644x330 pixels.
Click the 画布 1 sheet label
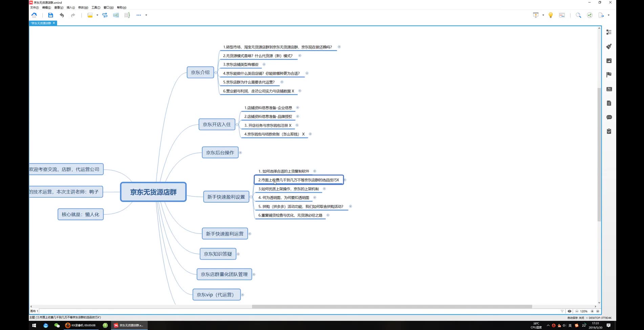pos(34,311)
